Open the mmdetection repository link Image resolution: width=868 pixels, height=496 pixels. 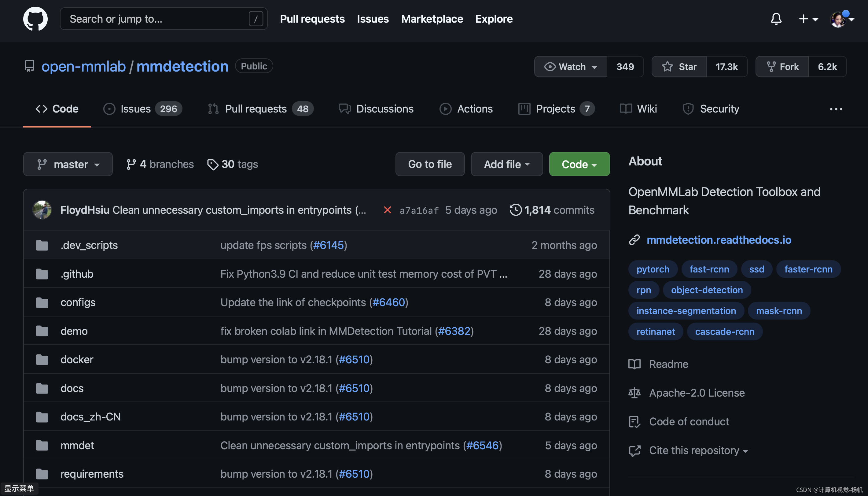[182, 66]
